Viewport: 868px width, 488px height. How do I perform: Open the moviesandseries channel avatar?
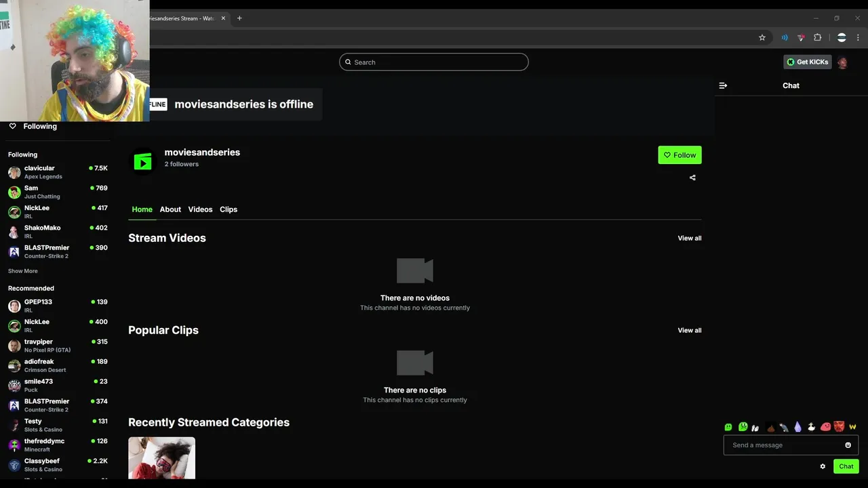tap(142, 162)
